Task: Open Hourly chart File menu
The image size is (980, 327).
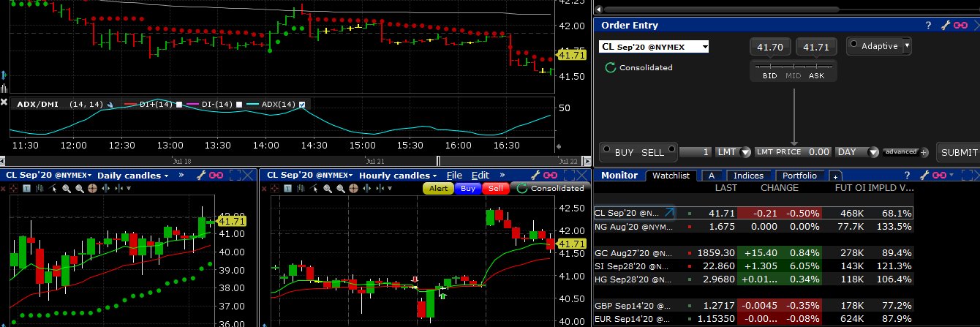Action: (x=454, y=176)
